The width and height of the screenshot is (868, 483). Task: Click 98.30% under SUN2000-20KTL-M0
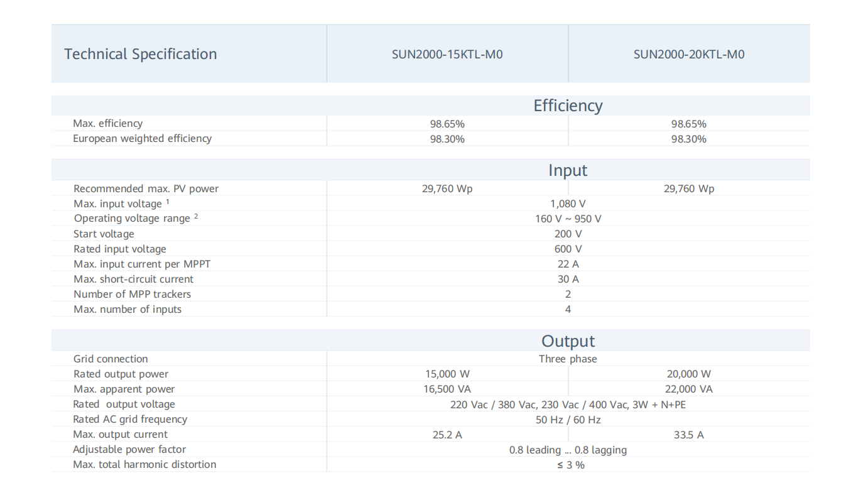[689, 139]
